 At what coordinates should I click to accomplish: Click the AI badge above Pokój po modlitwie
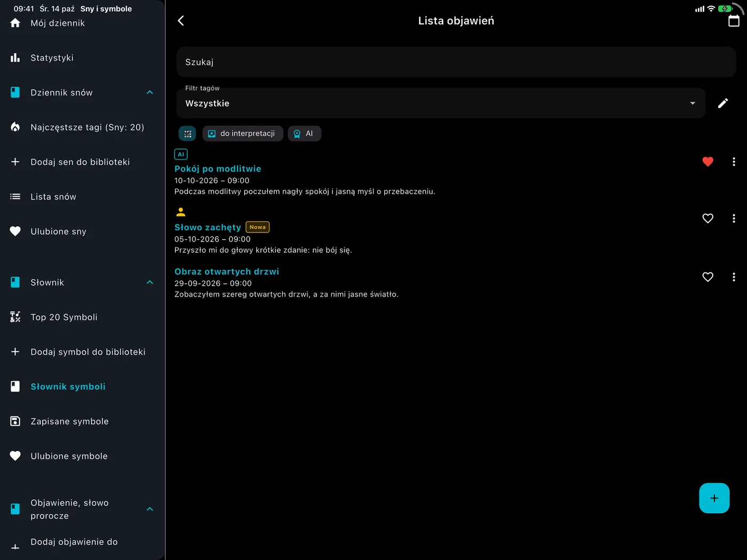click(181, 154)
